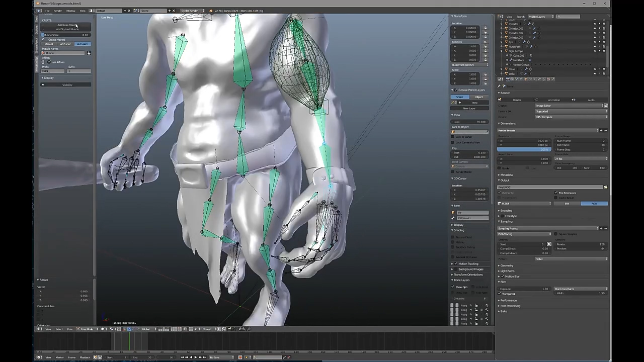Click the Add Basic Muscle button
This screenshot has width=644, height=362.
[x=66, y=25]
